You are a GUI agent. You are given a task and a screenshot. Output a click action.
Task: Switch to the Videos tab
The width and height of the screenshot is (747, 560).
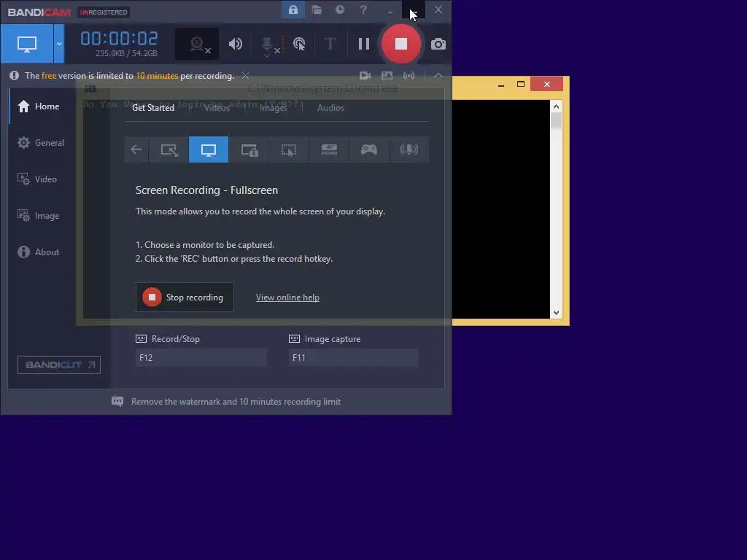(217, 108)
